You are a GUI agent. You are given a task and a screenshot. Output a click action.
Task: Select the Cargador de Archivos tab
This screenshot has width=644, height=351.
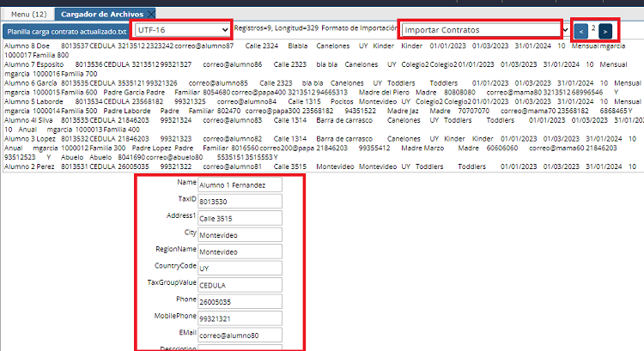click(100, 15)
